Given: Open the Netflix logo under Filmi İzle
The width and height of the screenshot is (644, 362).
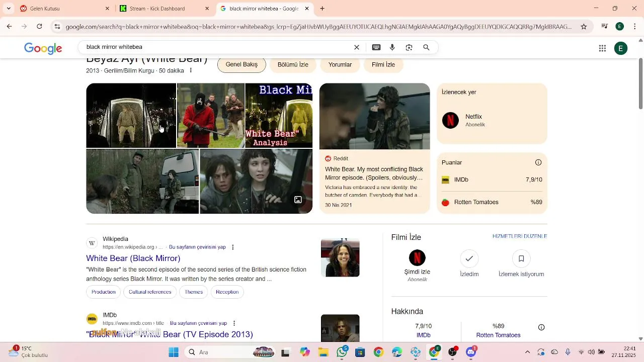Looking at the screenshot, I should (x=417, y=258).
